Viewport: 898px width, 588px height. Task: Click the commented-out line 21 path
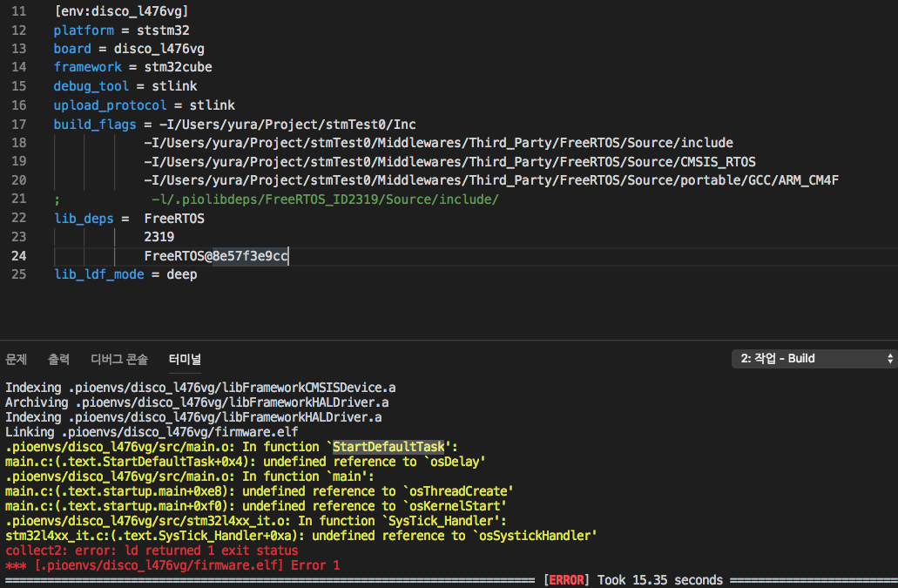click(324, 199)
